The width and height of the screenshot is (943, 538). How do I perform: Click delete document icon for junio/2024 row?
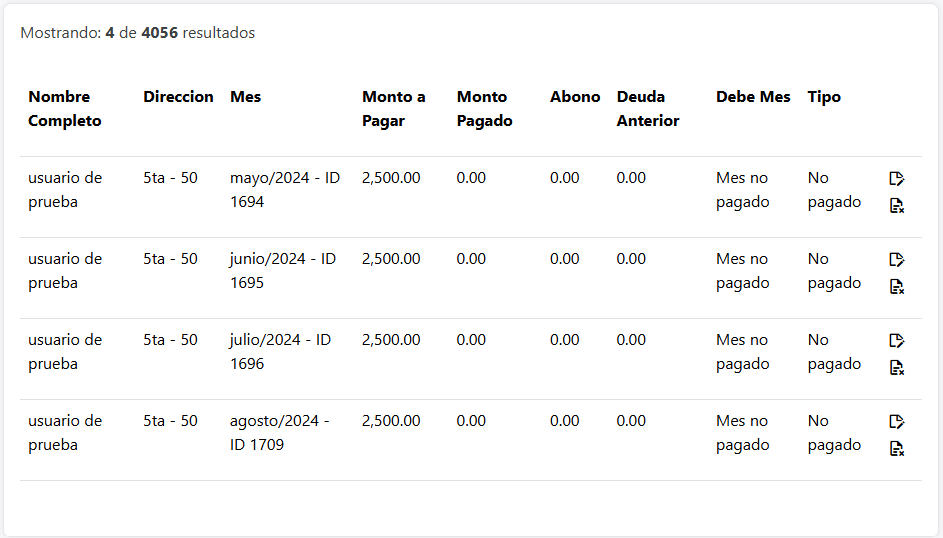(x=897, y=287)
